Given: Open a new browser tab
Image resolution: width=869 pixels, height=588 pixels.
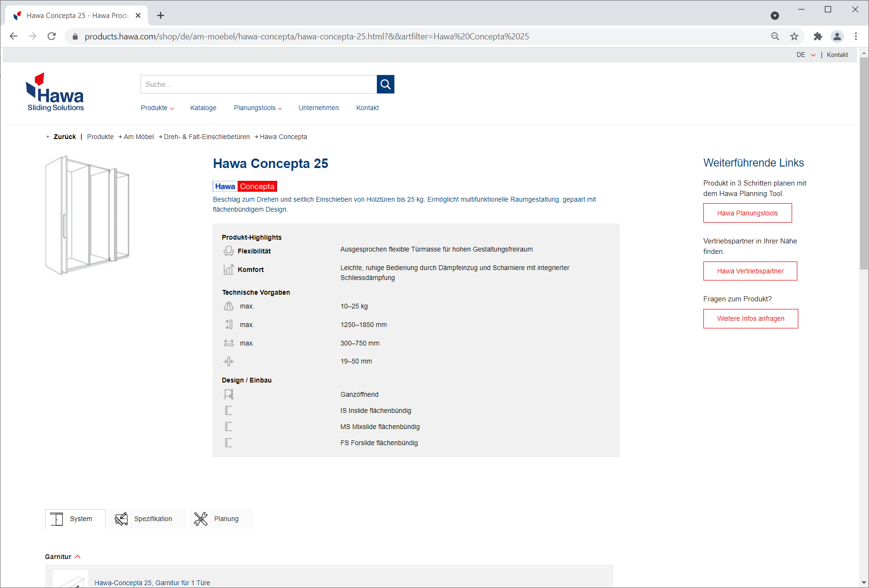Looking at the screenshot, I should pos(160,16).
